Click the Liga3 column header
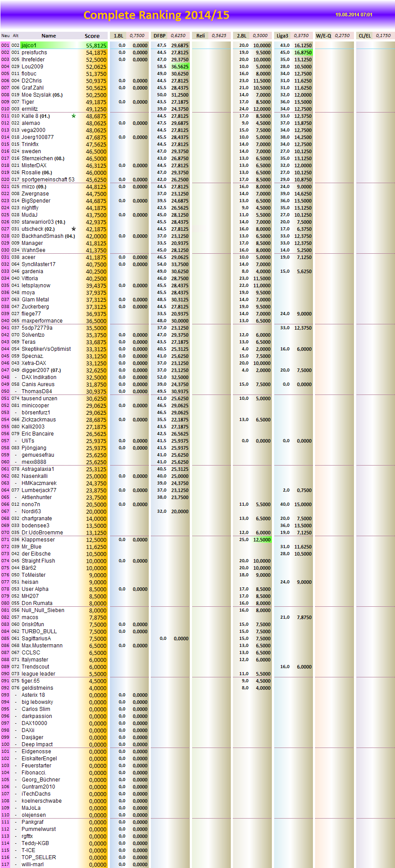Image resolution: width=395 pixels, height=868 pixels. (x=282, y=36)
